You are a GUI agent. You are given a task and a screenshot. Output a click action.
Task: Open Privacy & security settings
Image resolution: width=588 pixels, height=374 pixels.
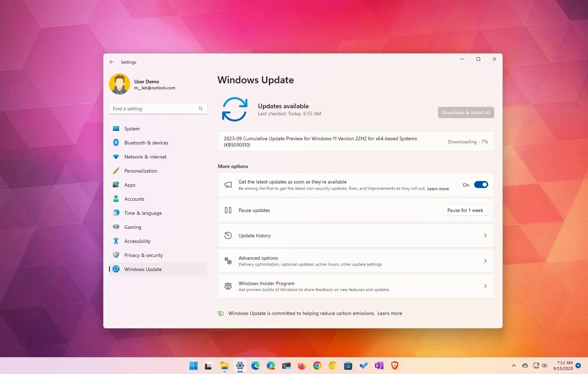pos(158,255)
